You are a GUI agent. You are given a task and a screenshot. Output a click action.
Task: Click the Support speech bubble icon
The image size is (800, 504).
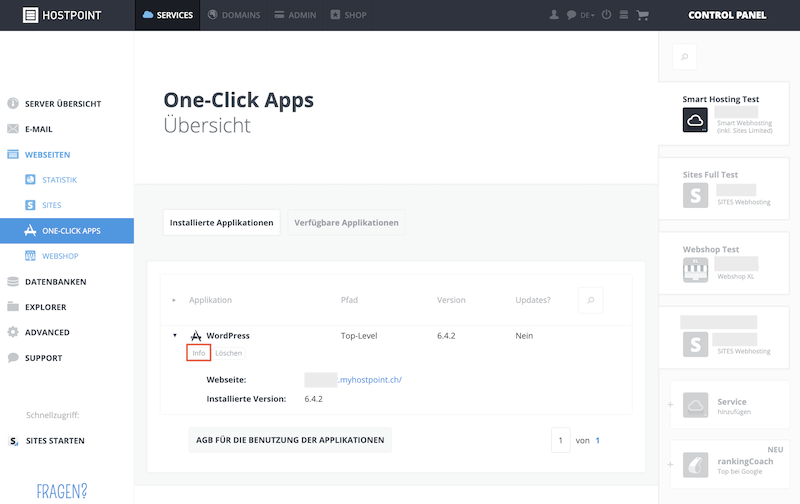pyautogui.click(x=13, y=358)
